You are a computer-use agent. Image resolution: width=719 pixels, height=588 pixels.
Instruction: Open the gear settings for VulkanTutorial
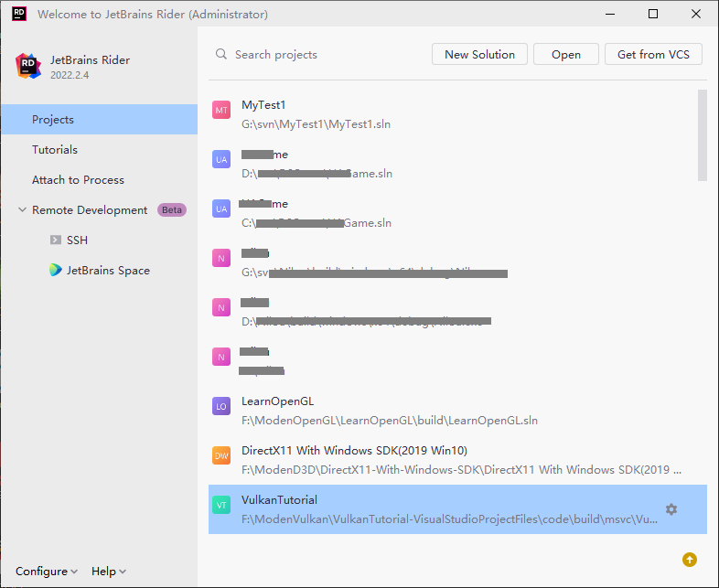tap(671, 509)
